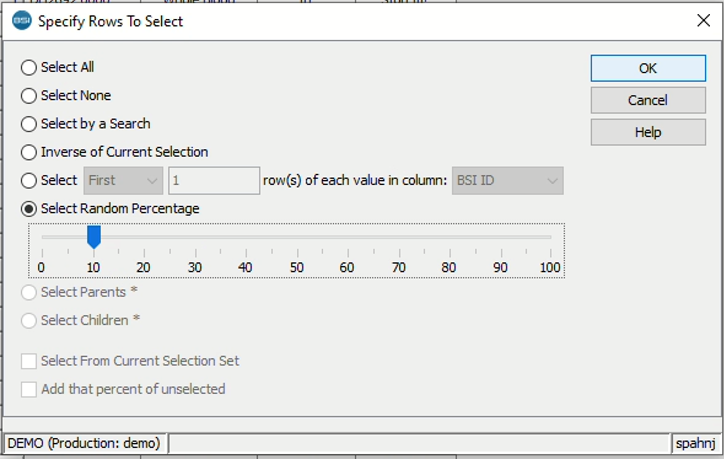The image size is (724, 459).
Task: Enable Inverse of Current Selection option
Action: [x=29, y=152]
